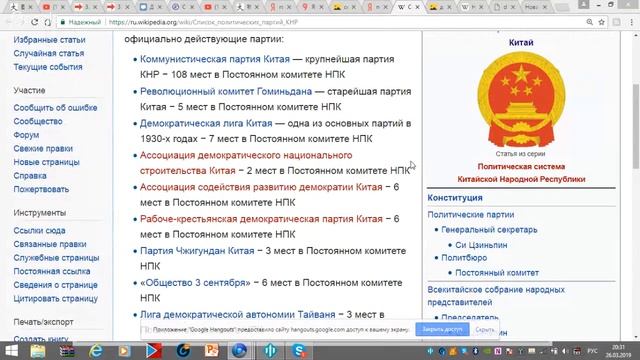Viewport: 640px width, 360px height.
Task: Open 'Рабоче-крестьянская демократическая партия Китая' link
Action: click(x=261, y=219)
